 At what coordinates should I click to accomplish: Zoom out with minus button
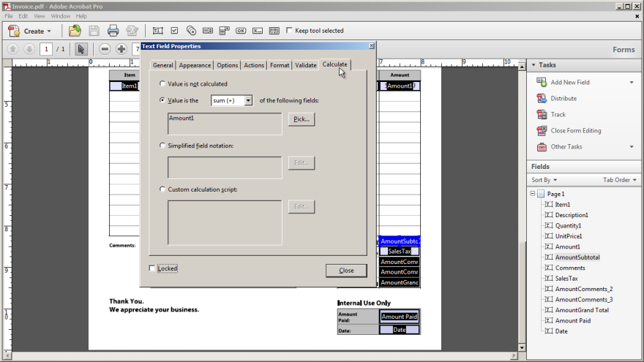click(x=105, y=49)
